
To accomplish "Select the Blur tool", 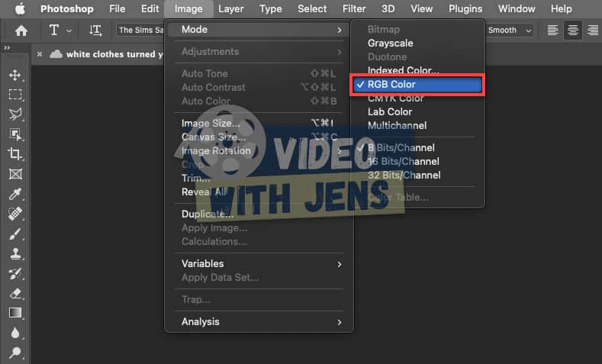I will pos(15,333).
